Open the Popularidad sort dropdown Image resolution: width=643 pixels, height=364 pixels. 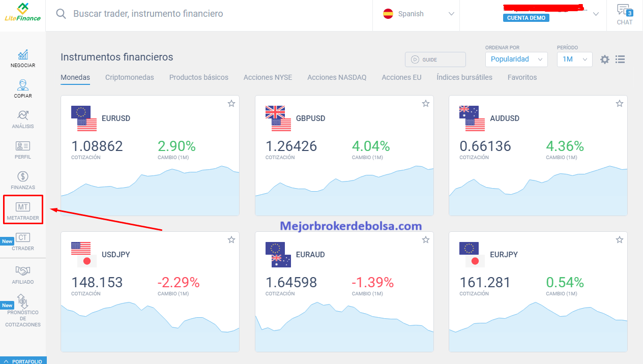[516, 59]
